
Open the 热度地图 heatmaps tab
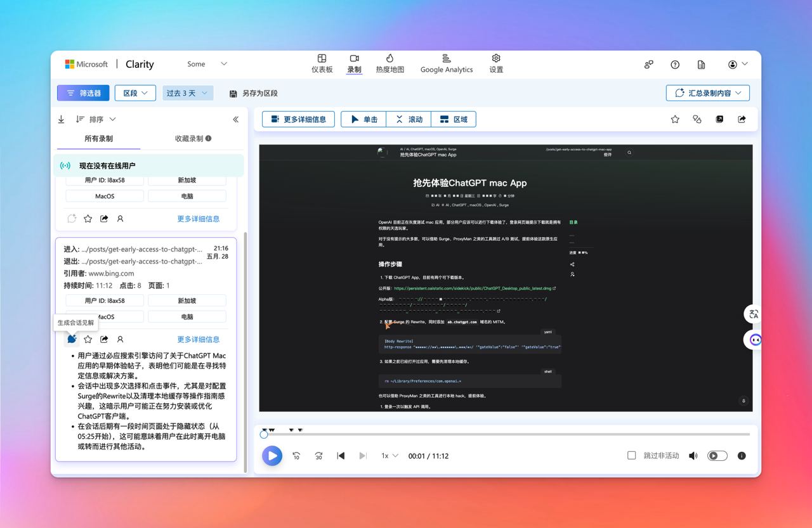(390, 63)
